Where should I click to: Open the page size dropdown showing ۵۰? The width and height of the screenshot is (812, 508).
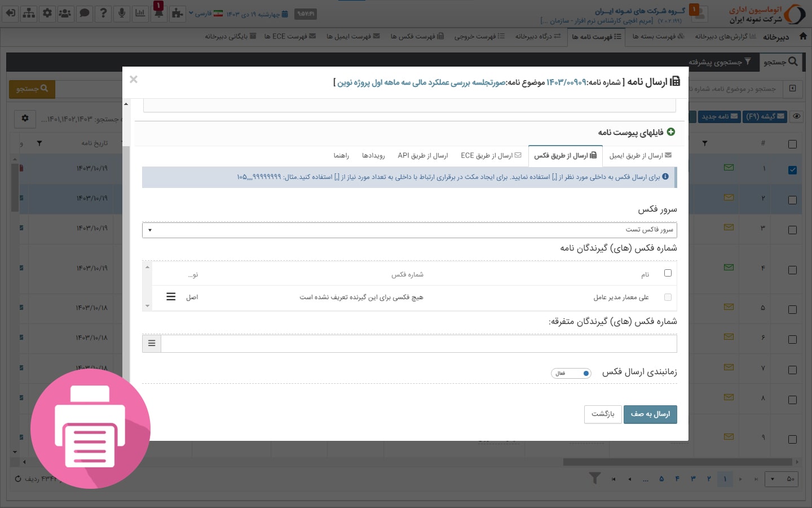tap(782, 479)
